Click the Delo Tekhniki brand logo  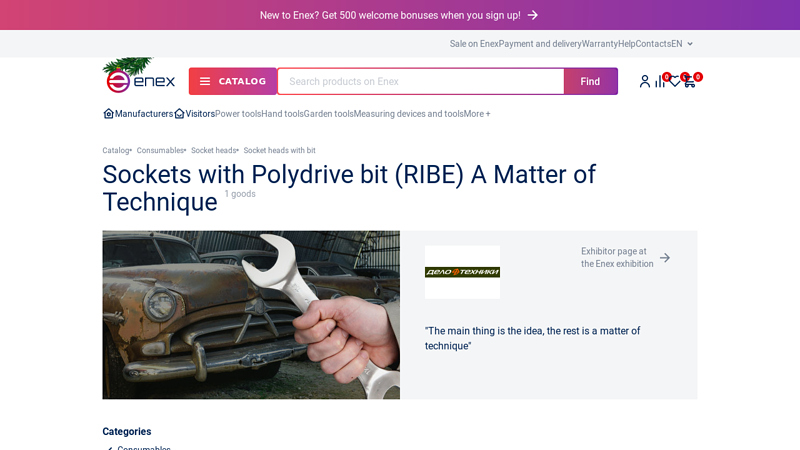coord(462,272)
